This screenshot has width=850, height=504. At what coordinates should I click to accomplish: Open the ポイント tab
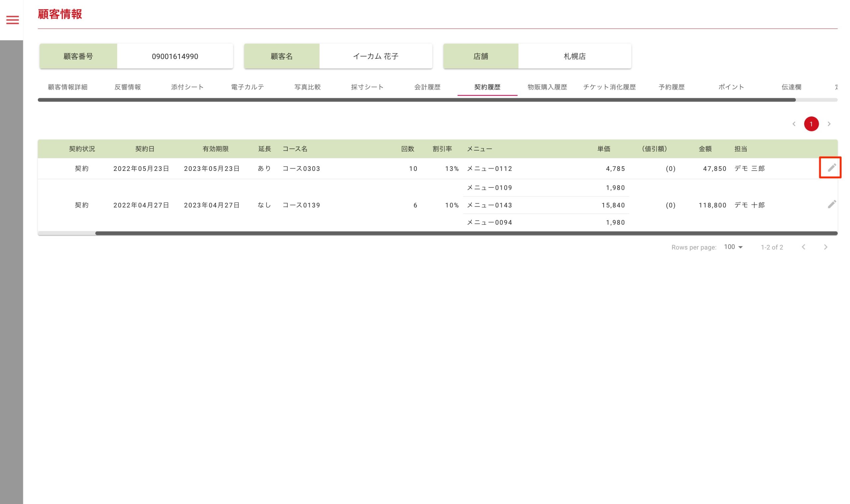[x=731, y=87]
